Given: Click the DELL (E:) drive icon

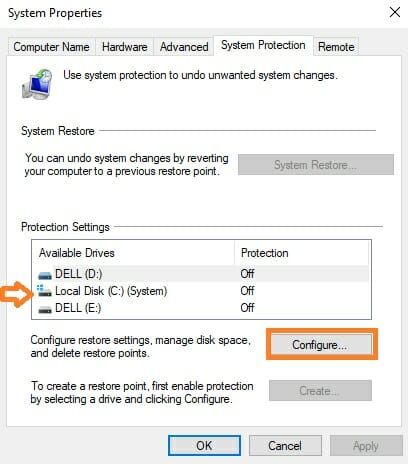Looking at the screenshot, I should coord(45,309).
